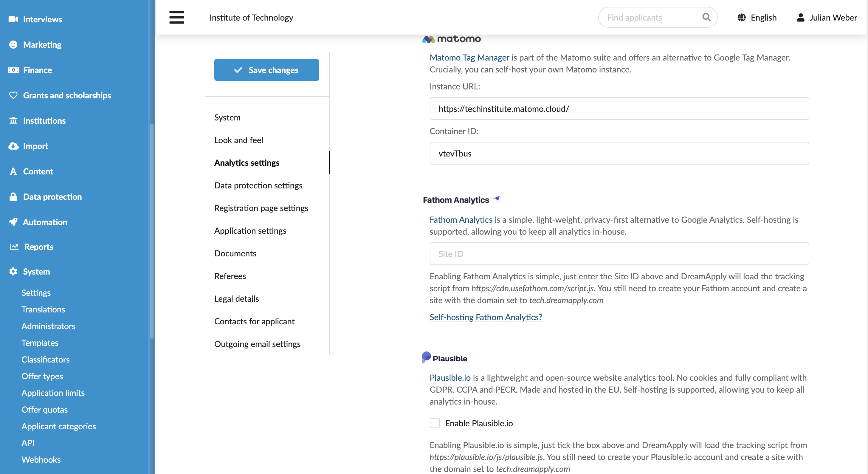Select Analytics settings tab
Image resolution: width=868 pixels, height=474 pixels.
click(x=247, y=163)
